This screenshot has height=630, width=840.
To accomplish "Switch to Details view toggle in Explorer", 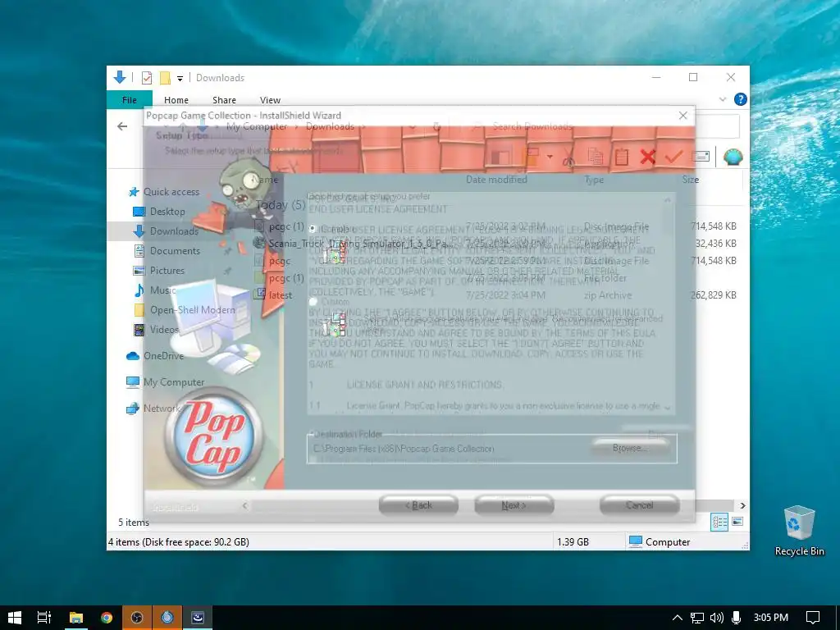I will 719,522.
